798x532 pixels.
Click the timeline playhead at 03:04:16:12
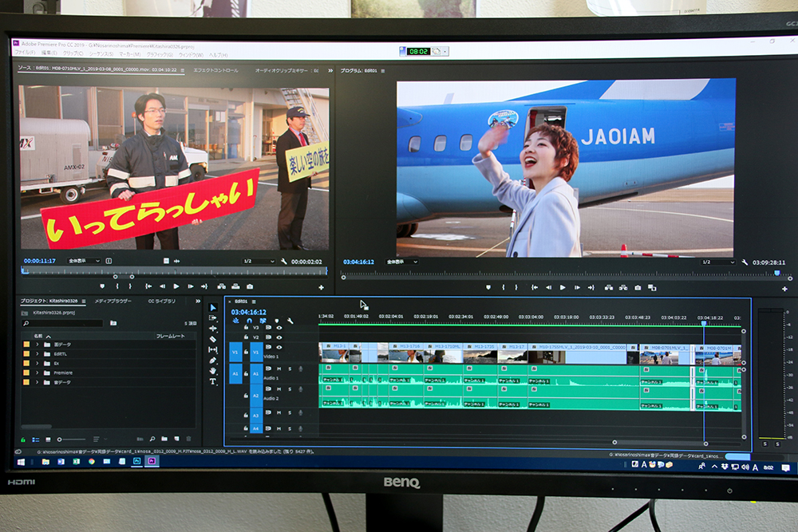(704, 324)
